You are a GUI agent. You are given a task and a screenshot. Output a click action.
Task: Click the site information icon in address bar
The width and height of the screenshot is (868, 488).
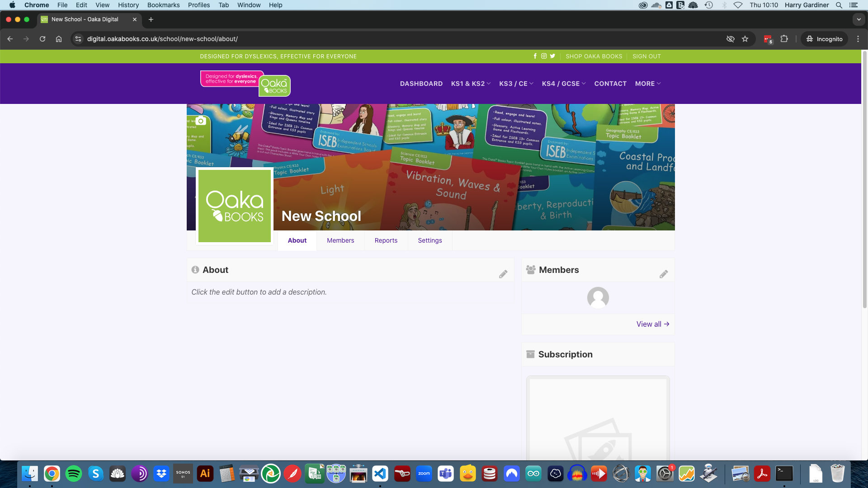pos(78,39)
